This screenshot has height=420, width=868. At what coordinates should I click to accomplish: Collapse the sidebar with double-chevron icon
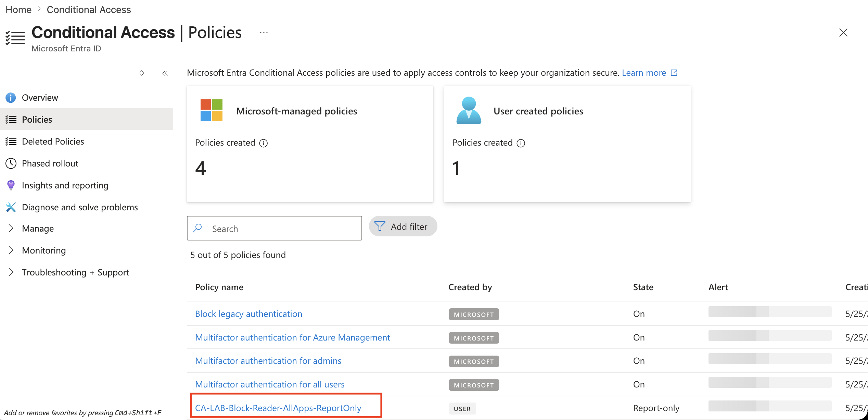tap(165, 73)
